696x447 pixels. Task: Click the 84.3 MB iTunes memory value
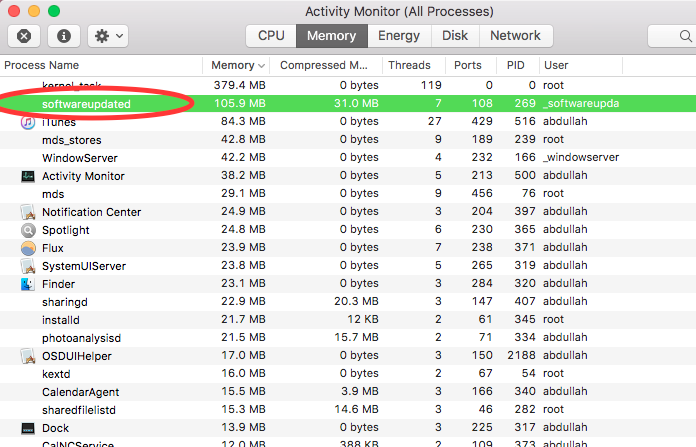tap(243, 121)
